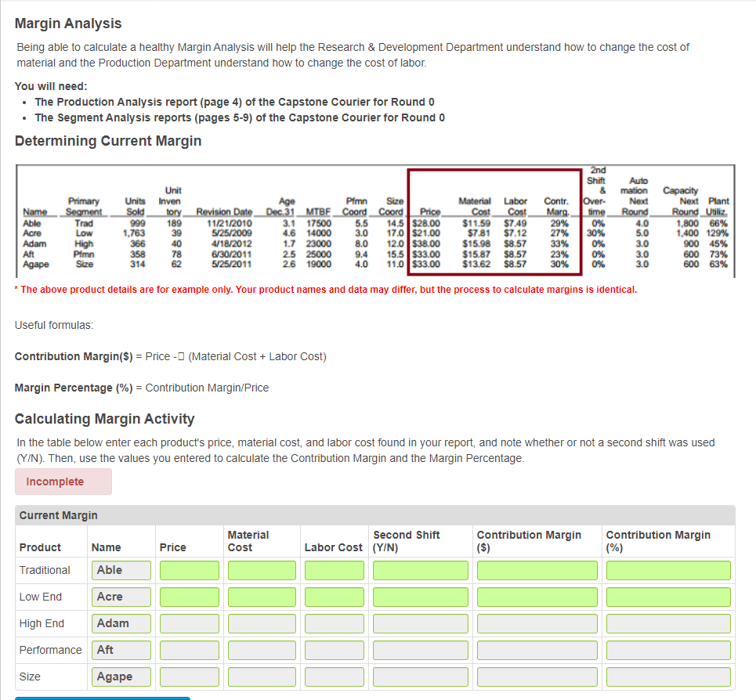Click the Material Cost field for Able

(261, 570)
